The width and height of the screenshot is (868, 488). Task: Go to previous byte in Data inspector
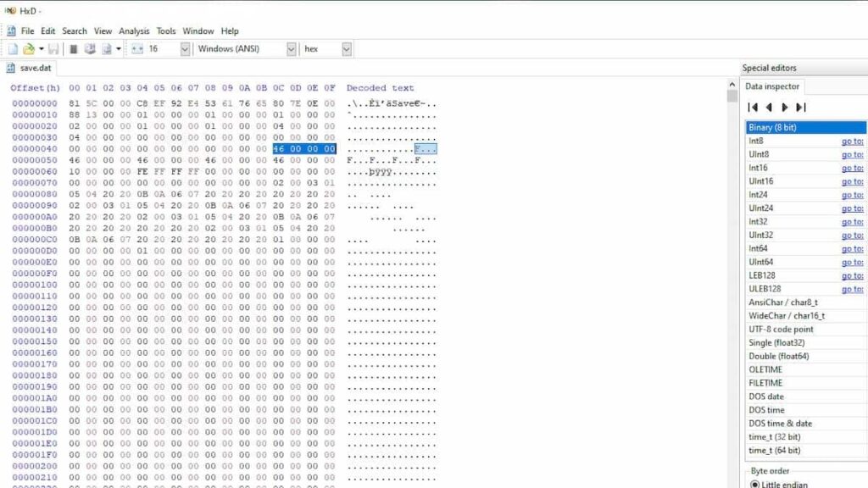pyautogui.click(x=769, y=108)
